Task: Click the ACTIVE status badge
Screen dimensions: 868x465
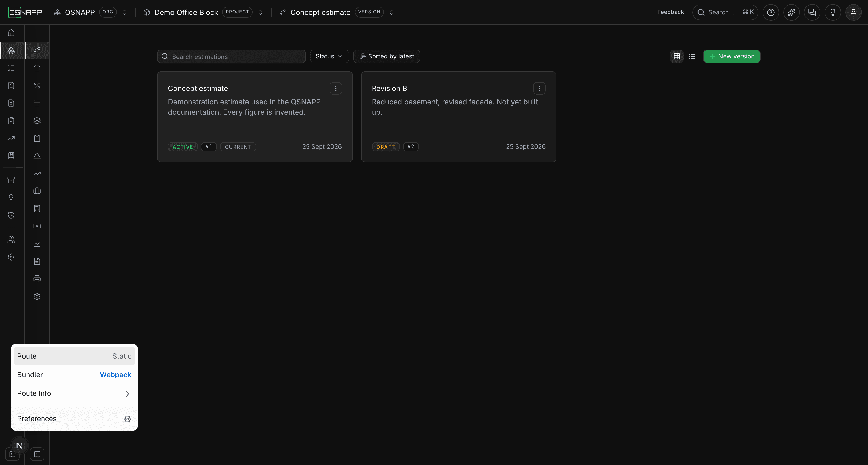Action: (x=183, y=147)
